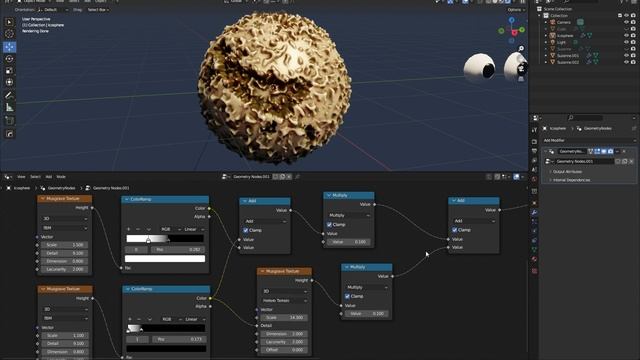Select the Transform tool

point(9,82)
